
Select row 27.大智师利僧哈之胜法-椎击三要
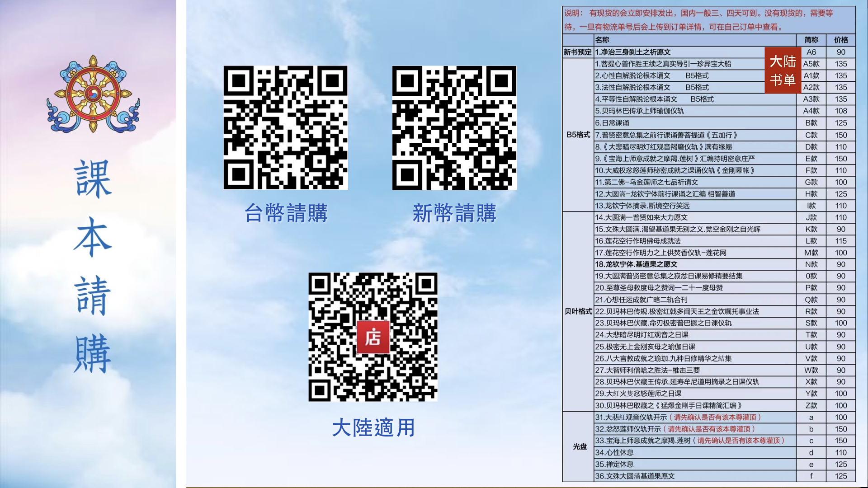(695, 370)
